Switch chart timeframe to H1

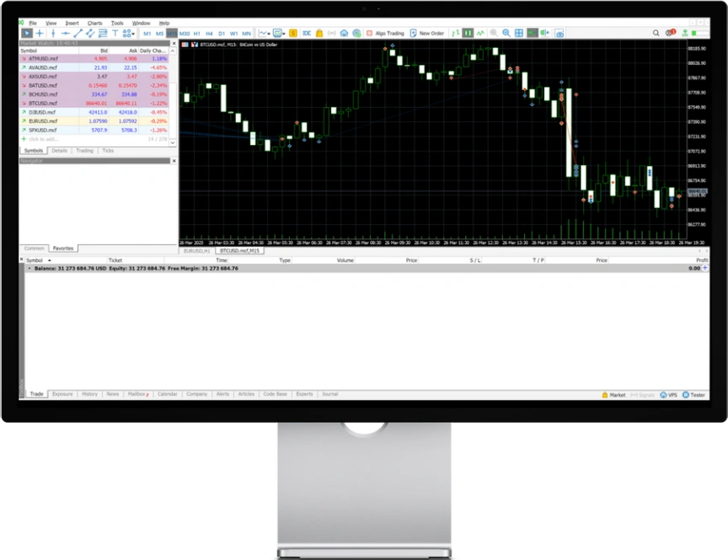tap(196, 33)
